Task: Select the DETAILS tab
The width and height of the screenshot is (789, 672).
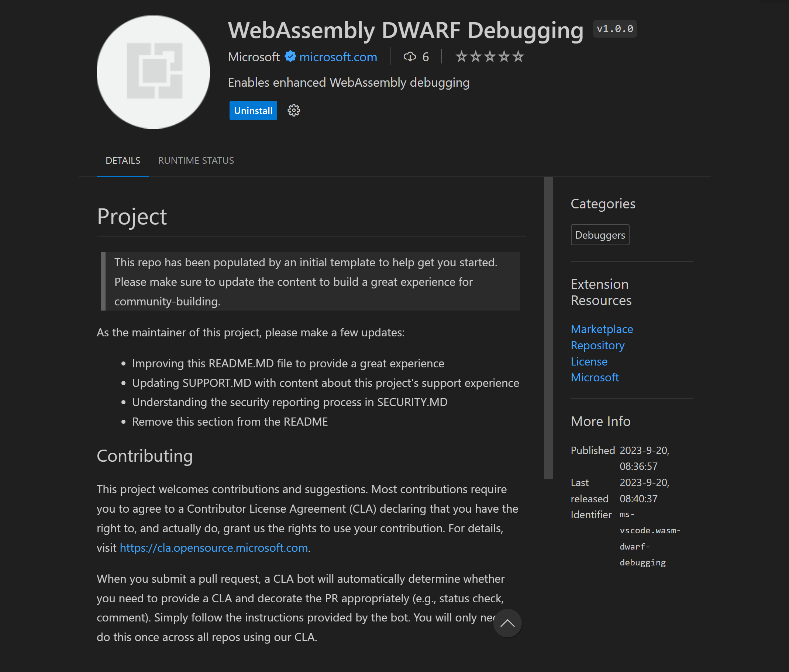Action: coord(123,160)
